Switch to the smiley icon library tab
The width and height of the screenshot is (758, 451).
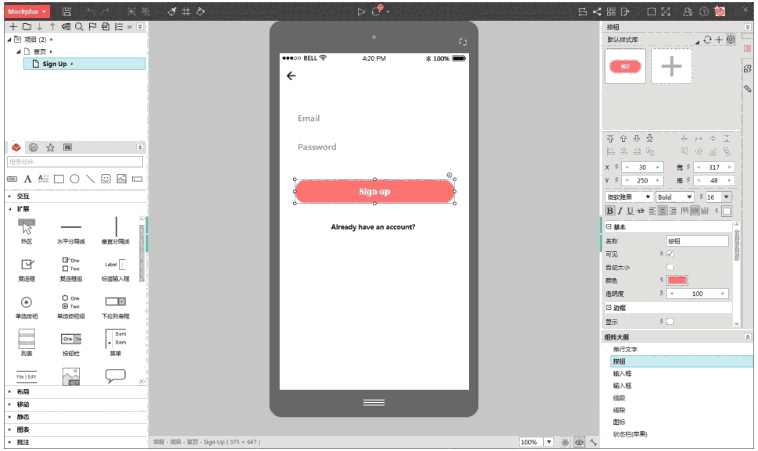[x=33, y=147]
